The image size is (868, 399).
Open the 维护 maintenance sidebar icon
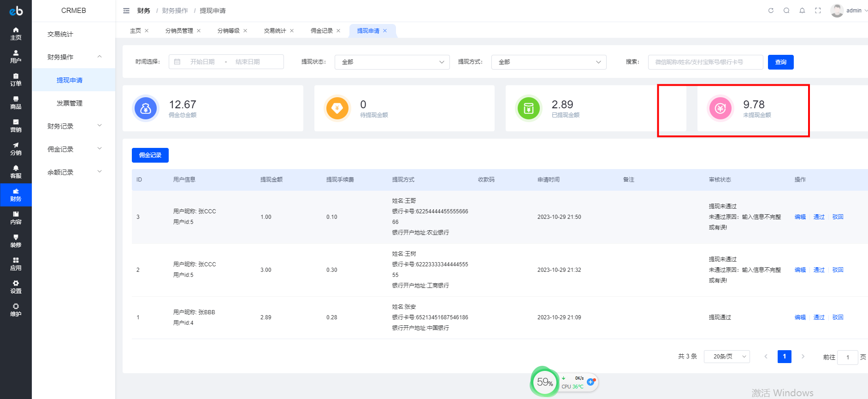pyautogui.click(x=16, y=310)
